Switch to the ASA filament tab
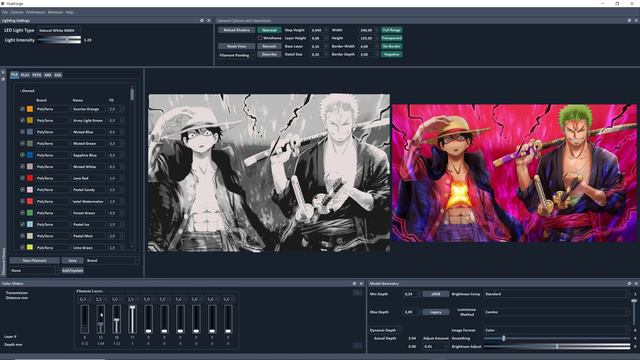Screen dimensions: 640x360 58,75
